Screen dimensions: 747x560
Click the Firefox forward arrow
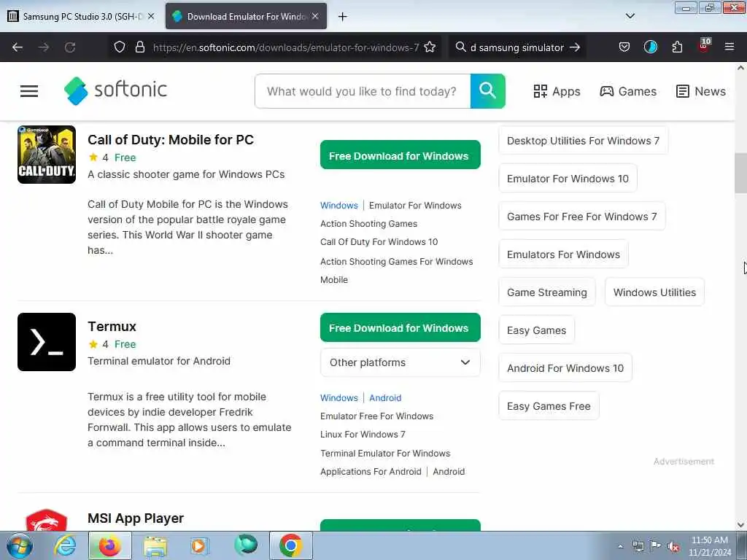pyautogui.click(x=44, y=47)
